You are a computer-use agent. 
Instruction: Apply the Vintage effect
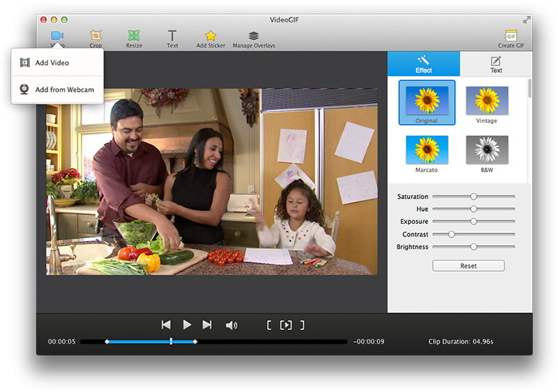(487, 105)
